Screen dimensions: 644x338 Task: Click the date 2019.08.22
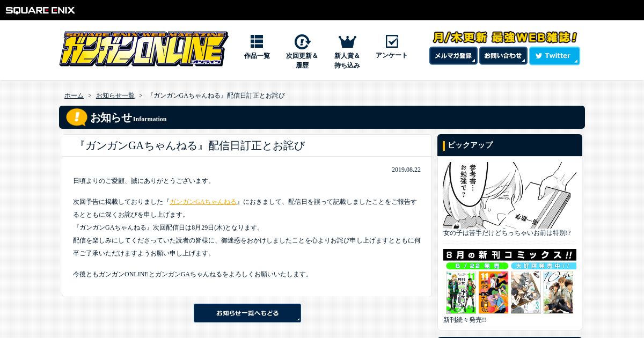(406, 170)
